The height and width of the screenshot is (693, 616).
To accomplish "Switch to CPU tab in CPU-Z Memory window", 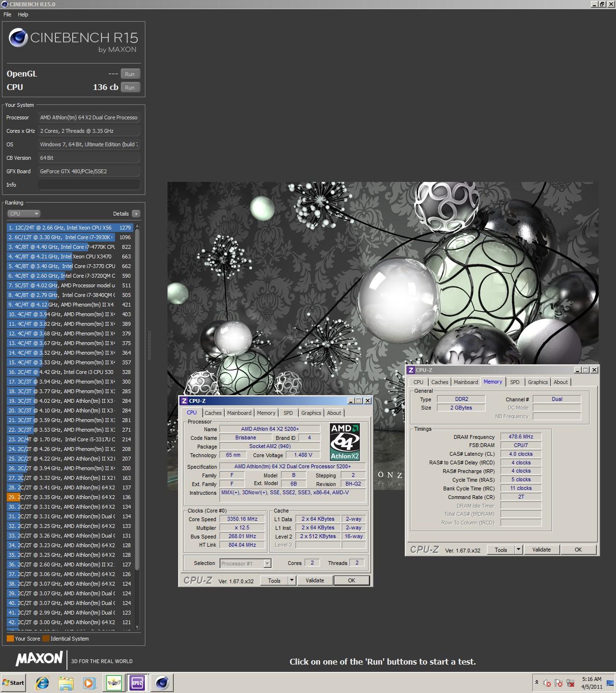I will [x=419, y=382].
